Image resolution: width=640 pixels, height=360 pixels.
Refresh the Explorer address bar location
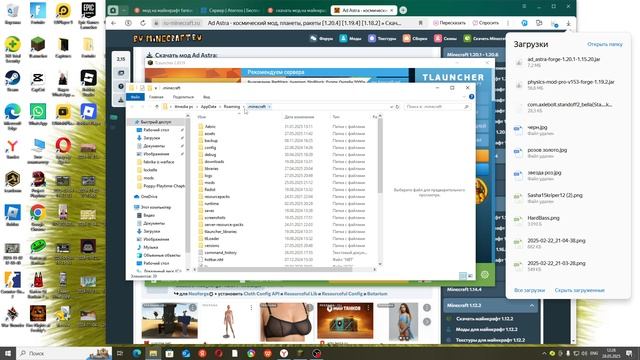397,107
